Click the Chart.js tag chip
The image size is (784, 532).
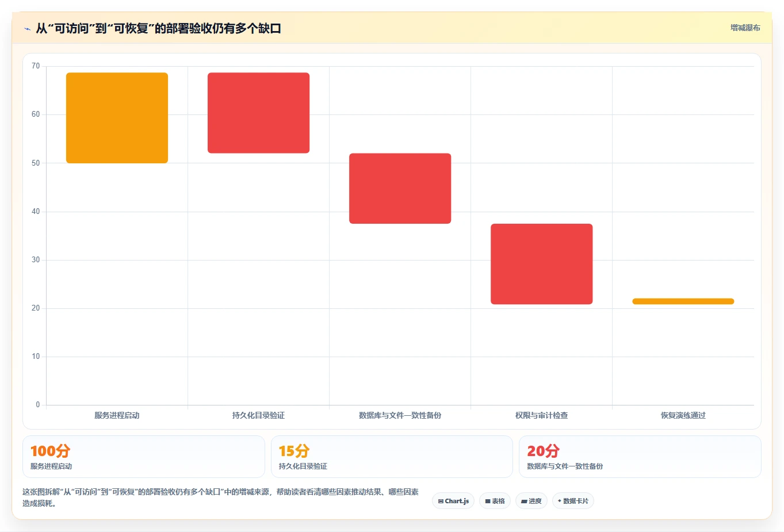tap(453, 501)
